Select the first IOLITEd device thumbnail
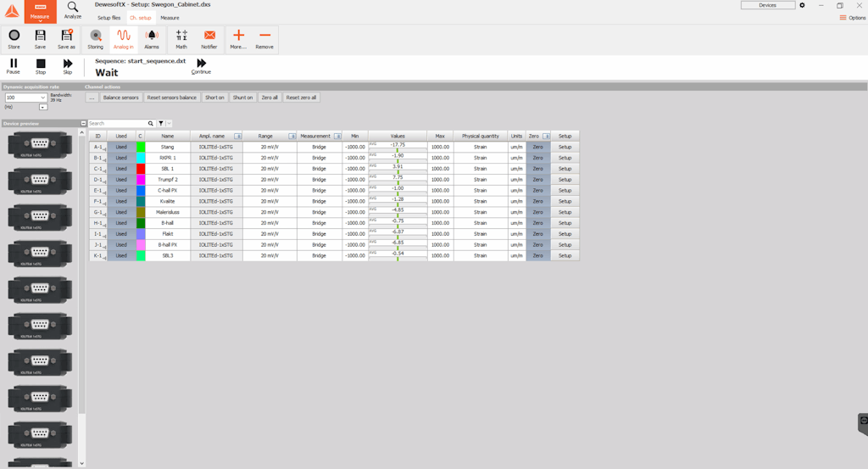The height and width of the screenshot is (469, 868). [40, 146]
